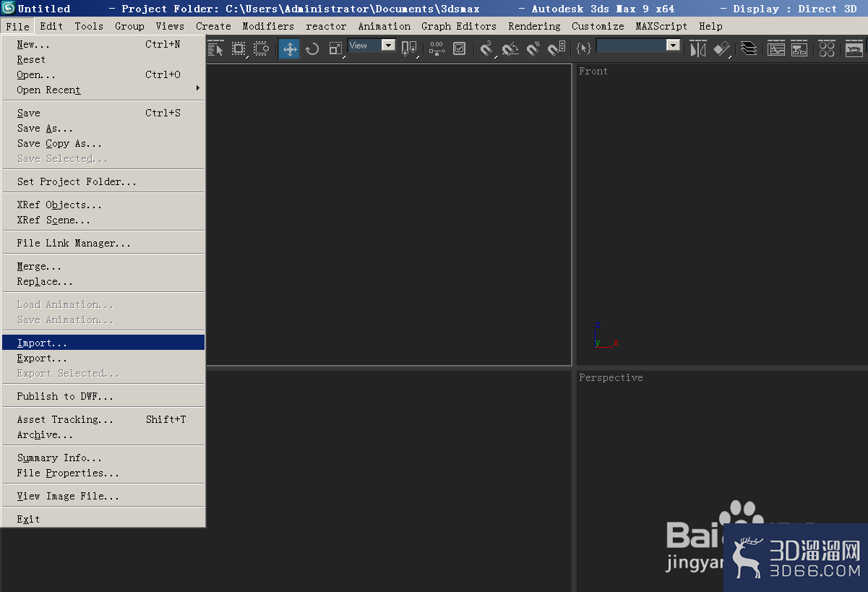Viewport: 868px width, 592px height.
Task: Open File Properties... menu entry
Action: tap(103, 473)
